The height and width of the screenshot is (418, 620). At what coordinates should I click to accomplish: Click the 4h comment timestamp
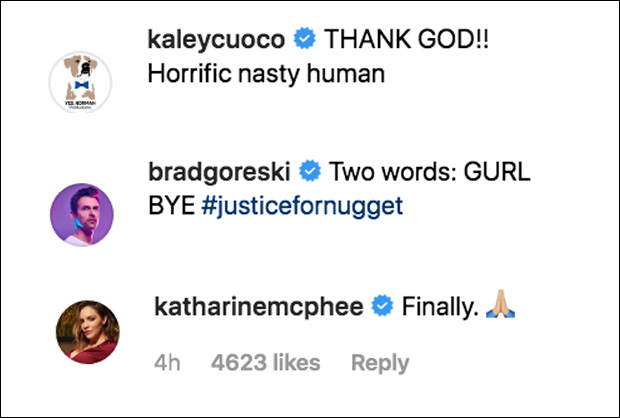[166, 362]
